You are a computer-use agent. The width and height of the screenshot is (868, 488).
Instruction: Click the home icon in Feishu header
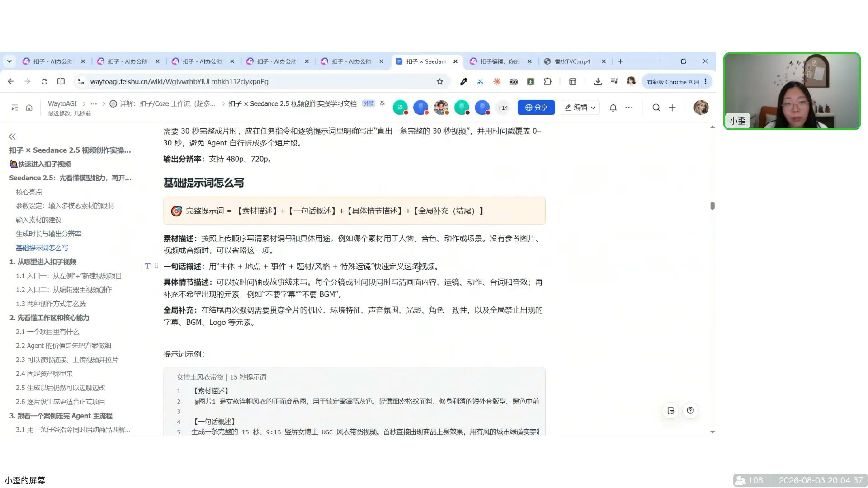pos(29,108)
